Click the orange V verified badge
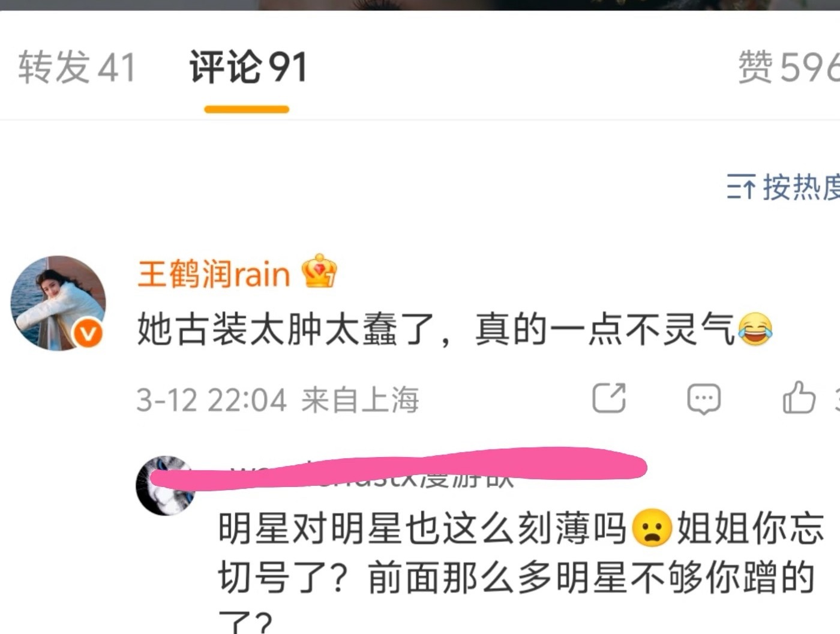840x634 pixels. [x=88, y=333]
